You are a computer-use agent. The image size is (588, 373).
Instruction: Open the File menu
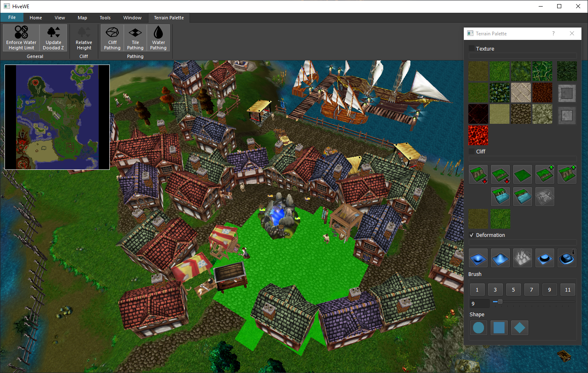pyautogui.click(x=12, y=18)
